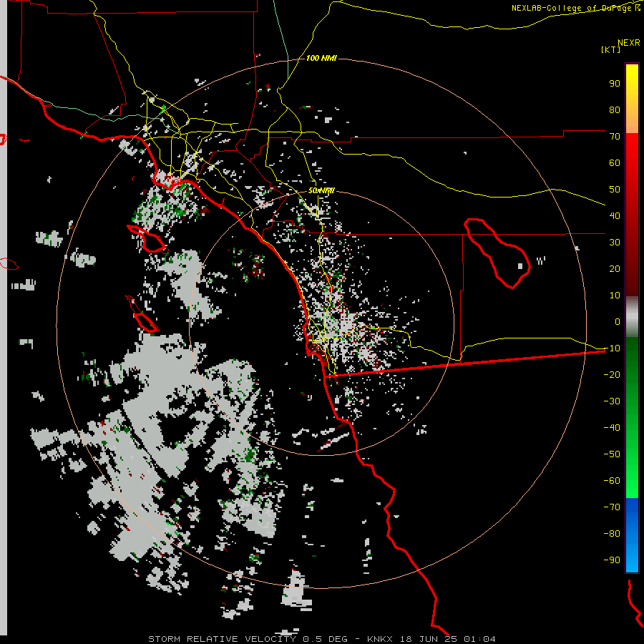Click the positive 60 knot scale label
Screen dimensions: 644x644
coord(615,162)
